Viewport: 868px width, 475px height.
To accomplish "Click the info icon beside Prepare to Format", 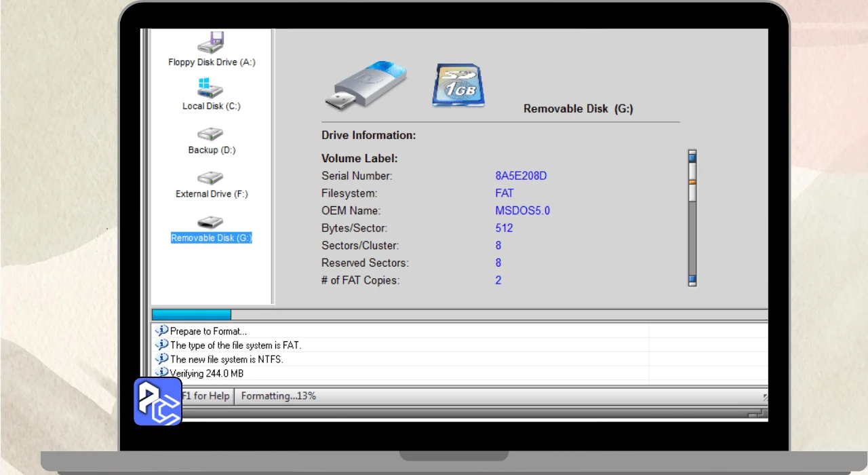I will tap(161, 331).
